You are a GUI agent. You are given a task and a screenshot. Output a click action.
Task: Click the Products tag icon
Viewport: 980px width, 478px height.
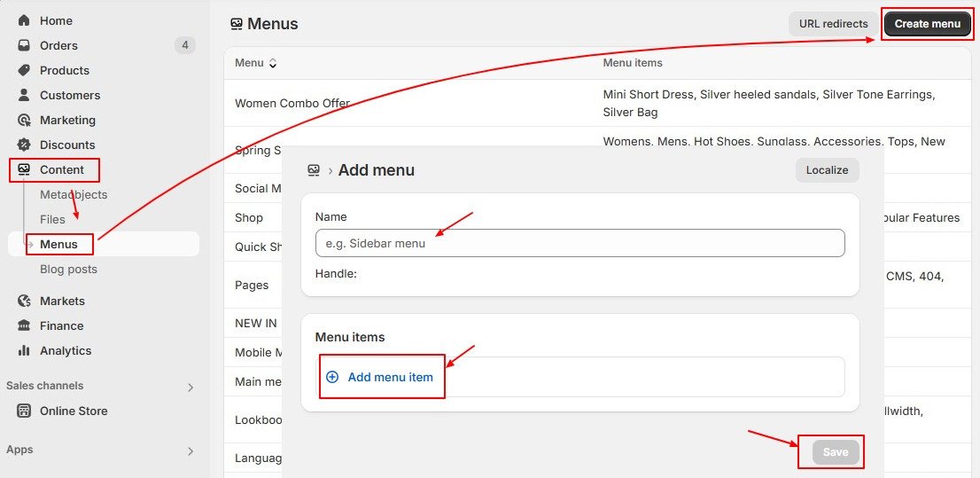coord(24,70)
